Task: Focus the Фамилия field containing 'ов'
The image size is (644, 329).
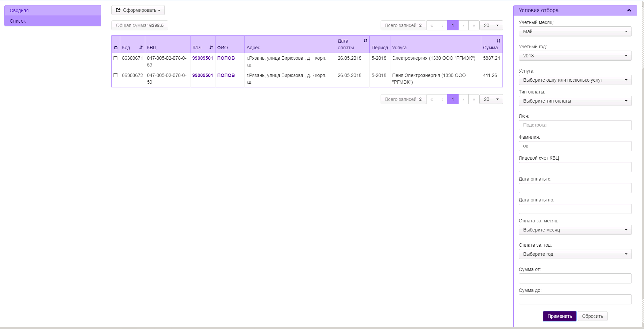Action: coord(575,146)
